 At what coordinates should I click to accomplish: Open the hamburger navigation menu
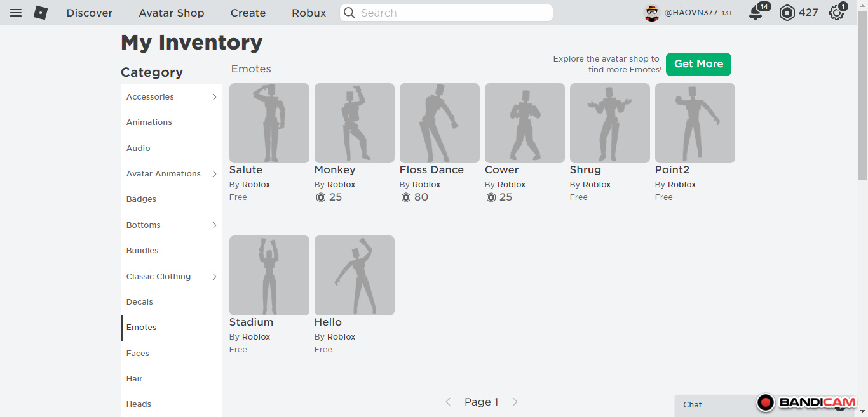[16, 13]
